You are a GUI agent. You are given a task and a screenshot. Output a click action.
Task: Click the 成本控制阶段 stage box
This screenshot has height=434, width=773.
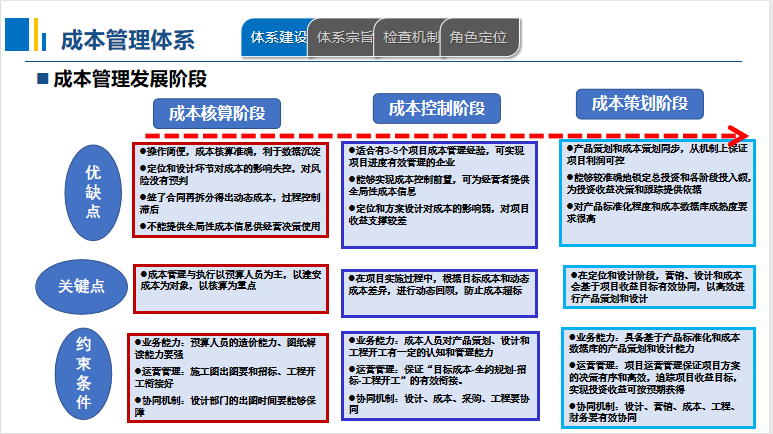point(437,108)
